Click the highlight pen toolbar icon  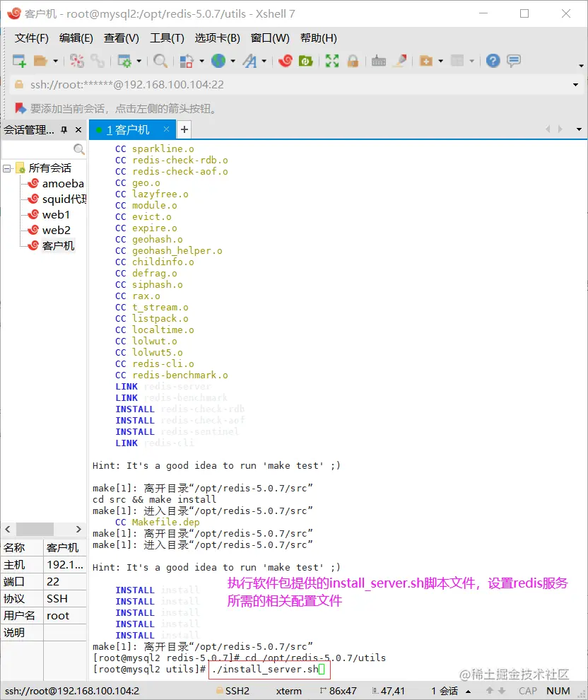pyautogui.click(x=400, y=61)
